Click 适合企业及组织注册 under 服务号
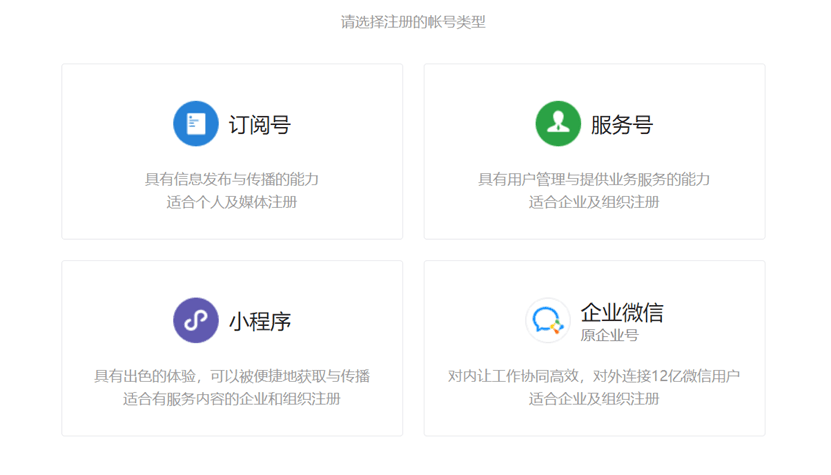This screenshot has height=475, width=831. (x=594, y=202)
